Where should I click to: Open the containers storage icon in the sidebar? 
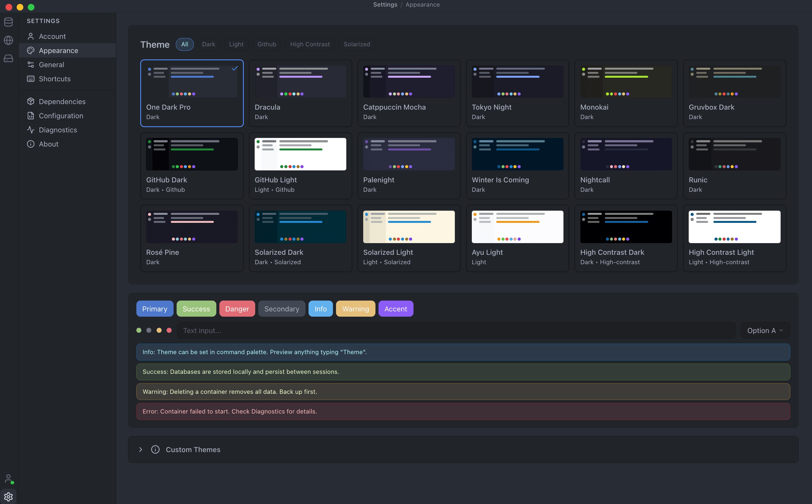click(8, 58)
